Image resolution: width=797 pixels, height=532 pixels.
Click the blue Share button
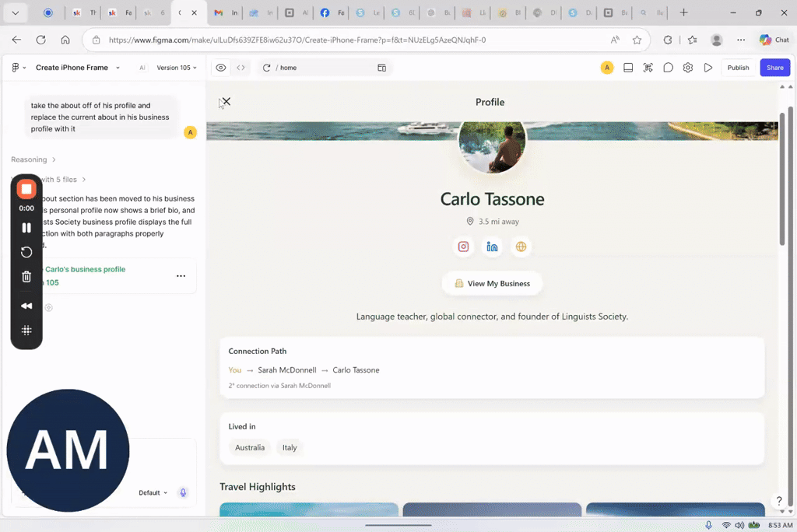coord(774,68)
